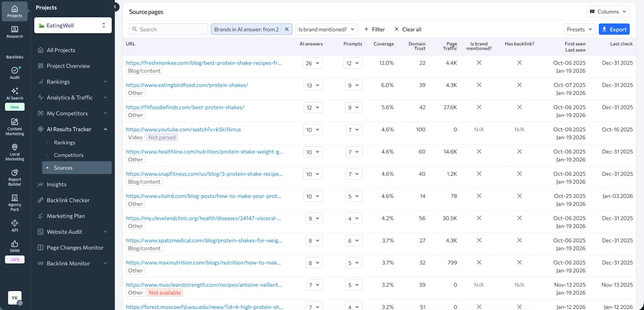644x310 pixels.
Task: Expand Analytics & Traffic menu
Action: coord(73,97)
